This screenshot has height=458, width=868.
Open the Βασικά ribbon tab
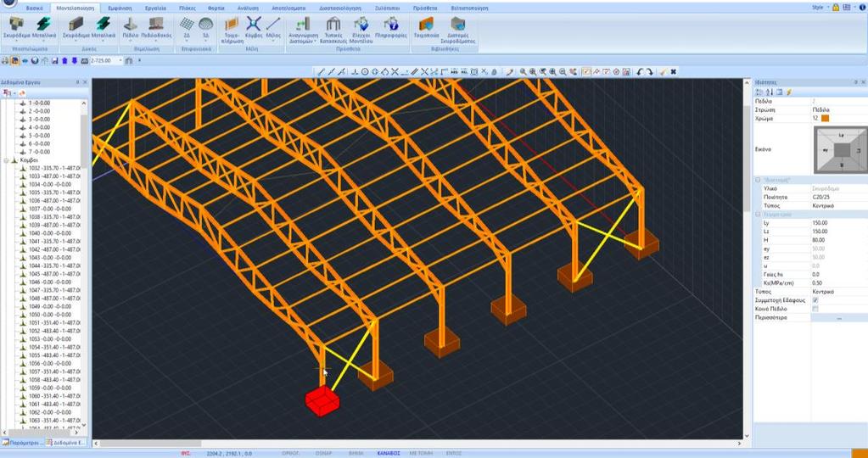(x=34, y=8)
